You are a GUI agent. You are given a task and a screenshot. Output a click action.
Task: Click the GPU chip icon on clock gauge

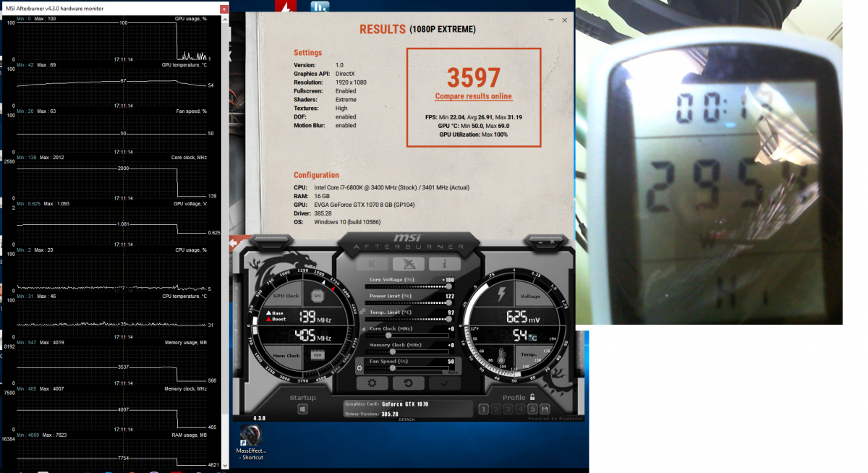(317, 296)
